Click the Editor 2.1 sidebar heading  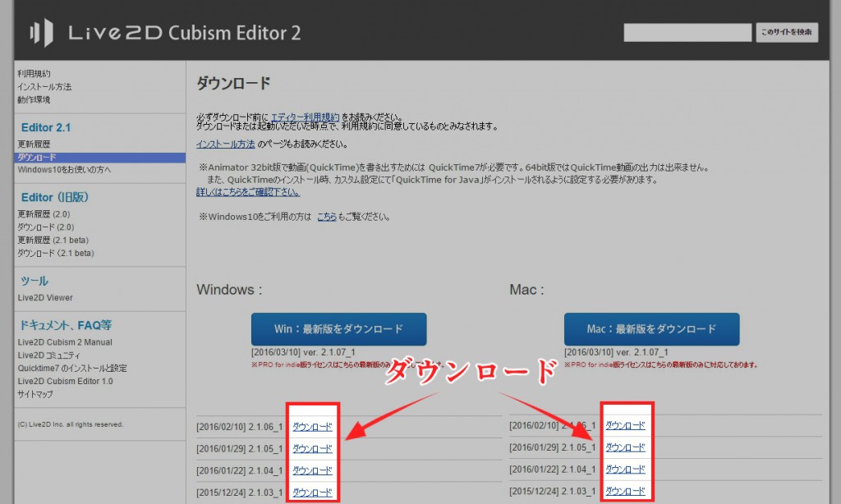46,127
